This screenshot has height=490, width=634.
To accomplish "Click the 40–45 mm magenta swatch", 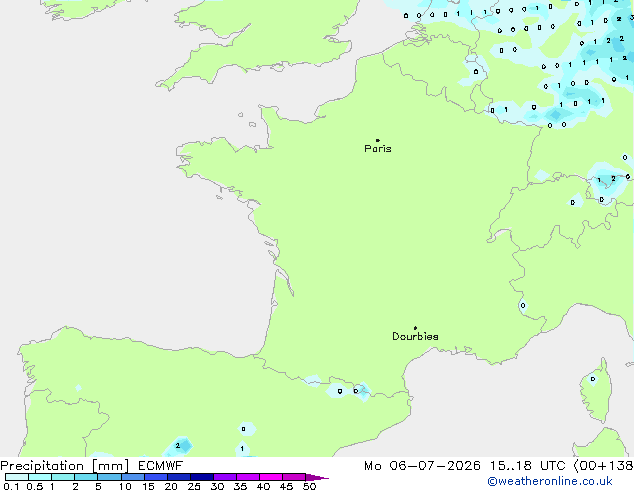I will pyautogui.click(x=271, y=477).
